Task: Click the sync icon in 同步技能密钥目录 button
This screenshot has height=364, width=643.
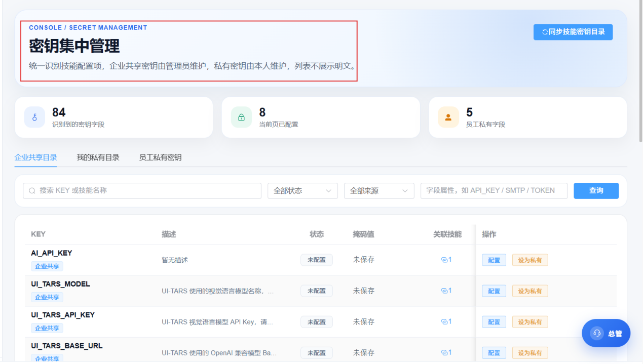Action: click(545, 32)
